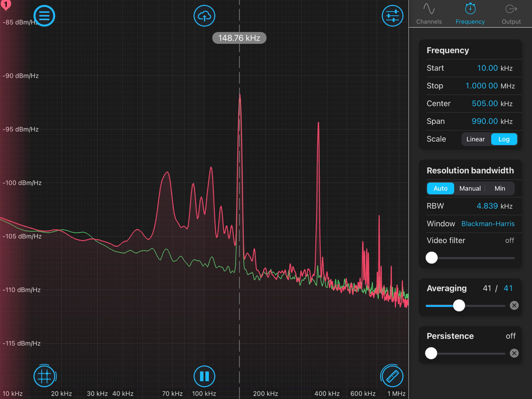Reset persistence with the X icon
The width and height of the screenshot is (532, 399).
tap(514, 353)
